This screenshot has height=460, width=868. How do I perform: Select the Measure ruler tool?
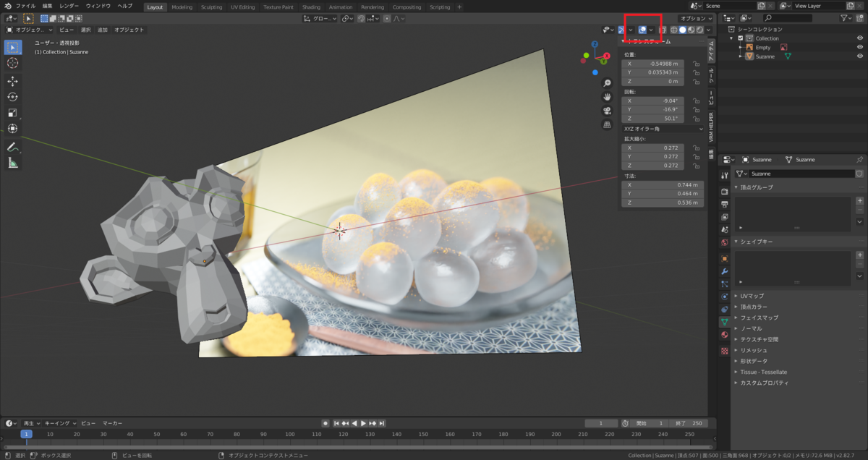click(13, 163)
